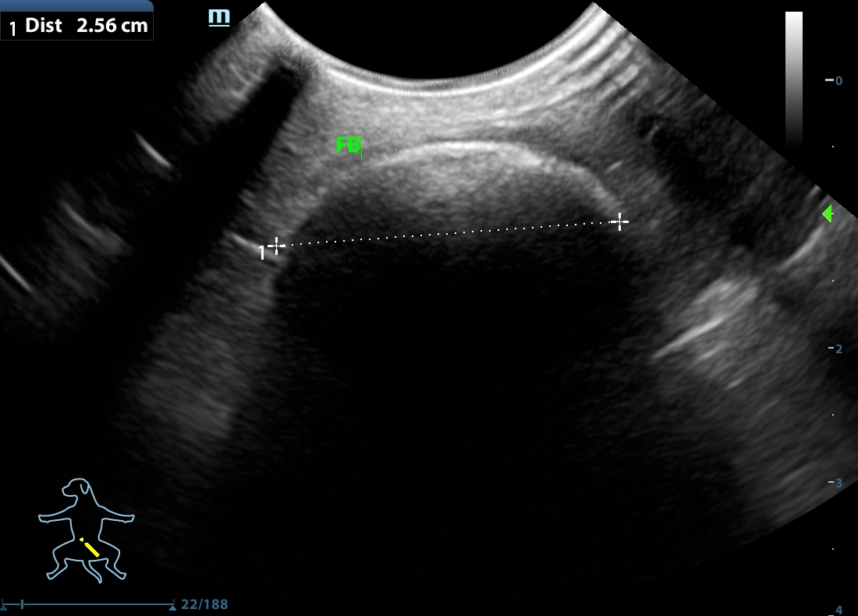Click the dotted measurement line midpoint
Image resolution: width=858 pixels, height=616 pixels.
click(448, 234)
